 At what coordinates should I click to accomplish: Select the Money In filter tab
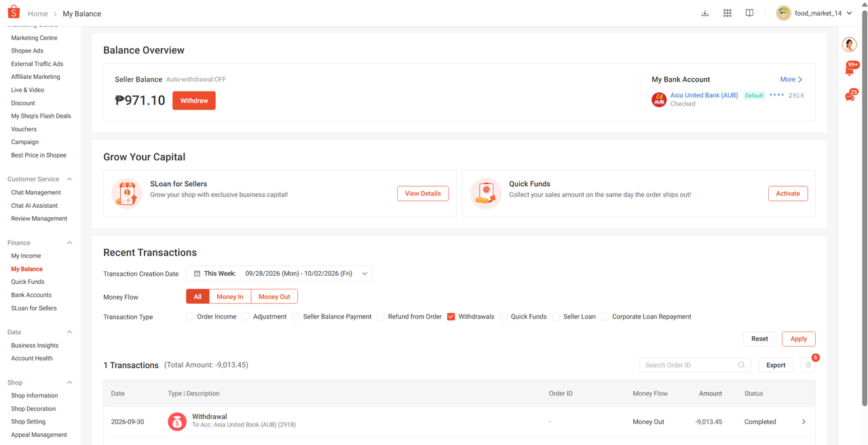[x=230, y=297]
